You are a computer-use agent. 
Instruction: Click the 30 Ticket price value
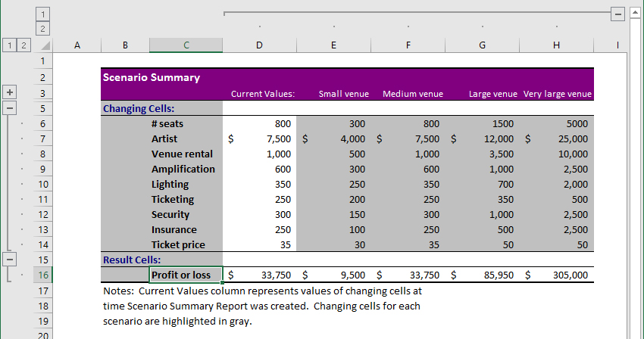pyautogui.click(x=360, y=244)
